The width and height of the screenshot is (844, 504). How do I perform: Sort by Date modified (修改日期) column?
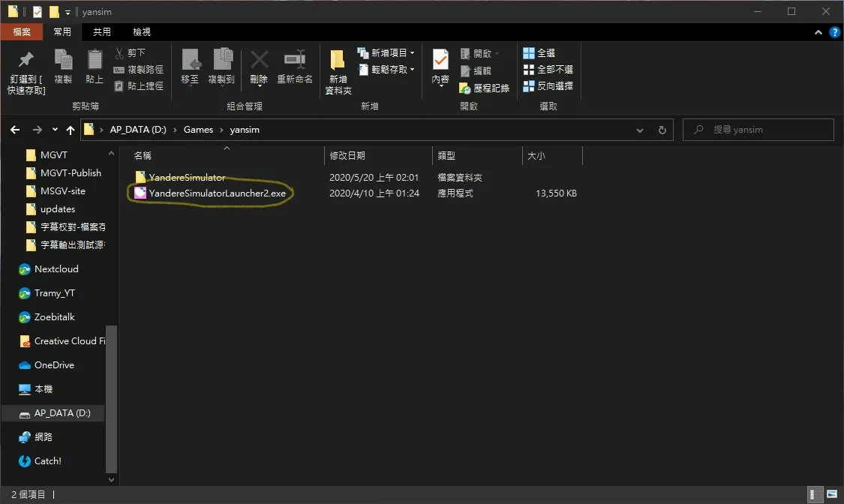[x=378, y=155]
